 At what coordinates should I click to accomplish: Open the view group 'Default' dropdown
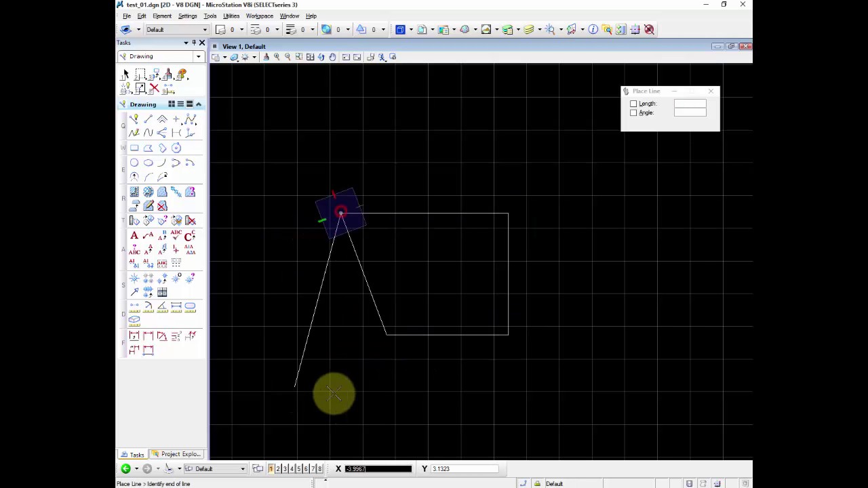click(216, 469)
